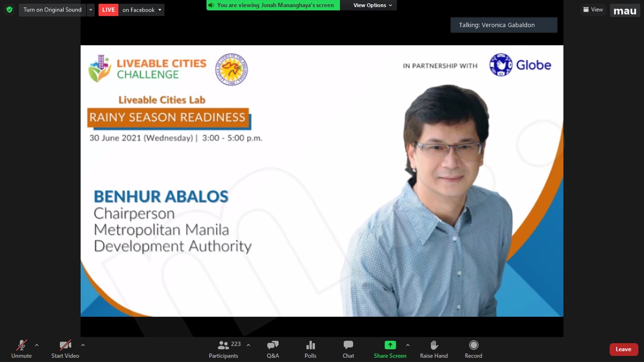Click the 30 June 2021 date line
The height and width of the screenshot is (362, 644).
coord(176,138)
